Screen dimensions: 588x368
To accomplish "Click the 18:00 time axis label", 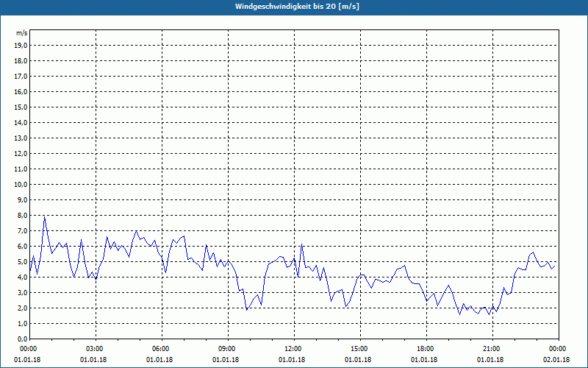I will (x=426, y=349).
